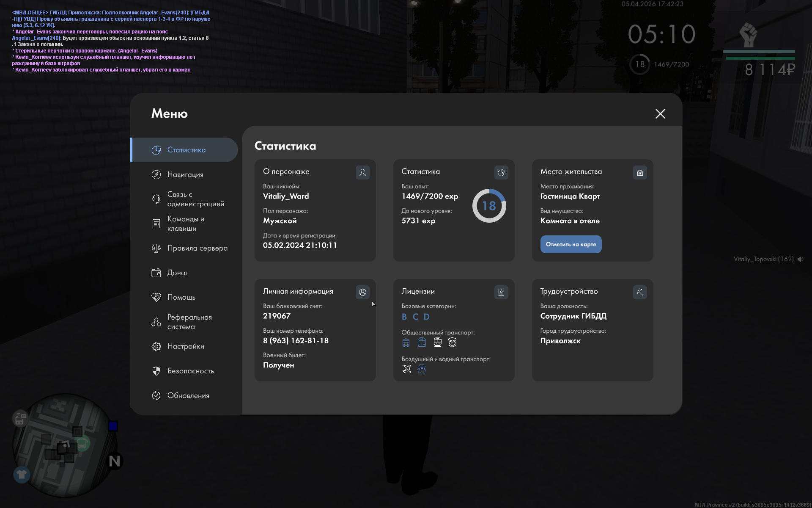The height and width of the screenshot is (508, 812).
Task: Click the first bus public transport icon
Action: (x=406, y=342)
